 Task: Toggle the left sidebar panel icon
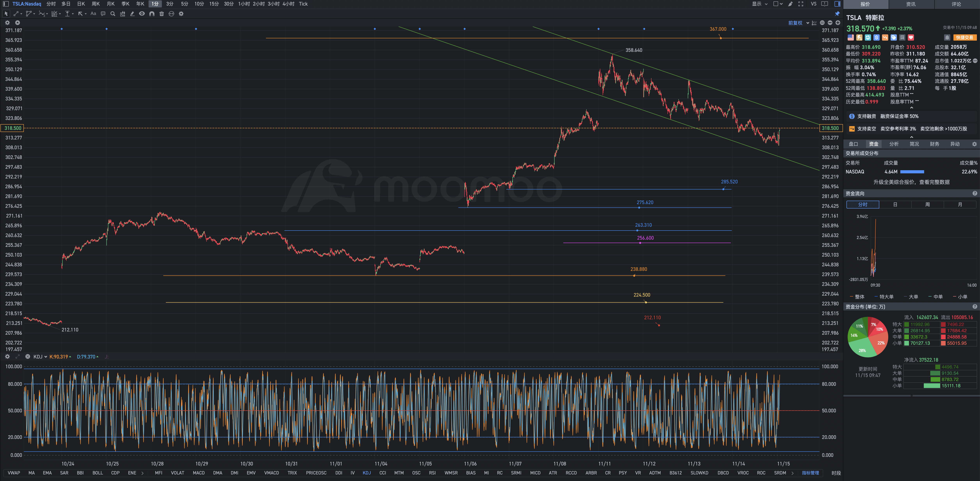(6, 4)
